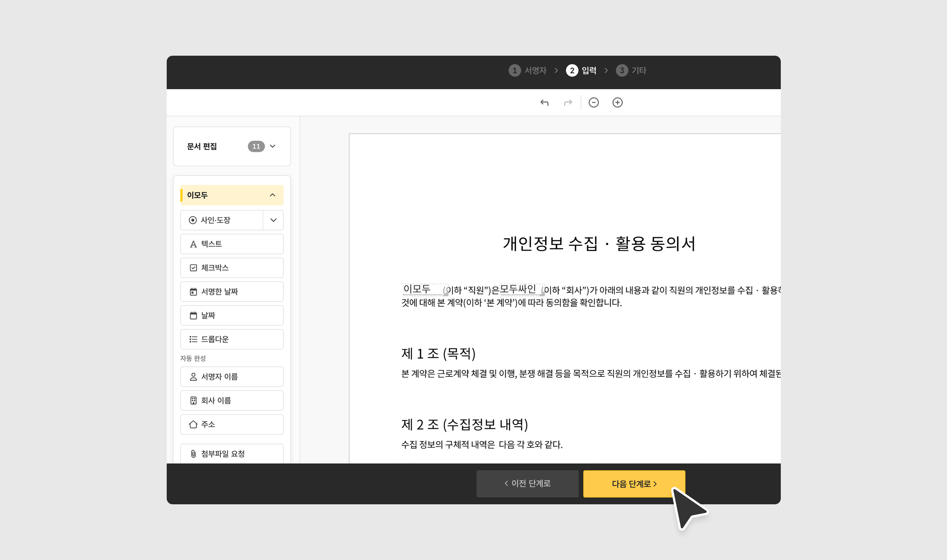
Task: Click the 다음 단계로 button
Action: click(x=634, y=483)
